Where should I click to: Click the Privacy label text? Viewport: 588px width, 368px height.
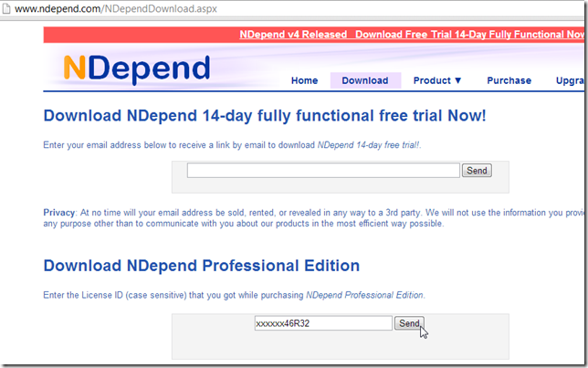(59, 213)
